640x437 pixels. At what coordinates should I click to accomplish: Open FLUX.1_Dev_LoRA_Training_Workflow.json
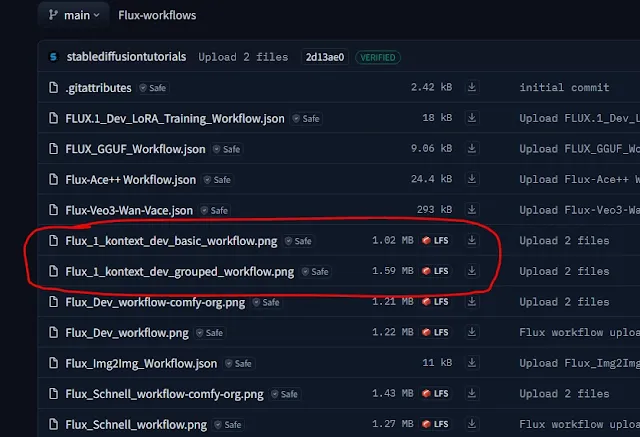pyautogui.click(x=175, y=118)
